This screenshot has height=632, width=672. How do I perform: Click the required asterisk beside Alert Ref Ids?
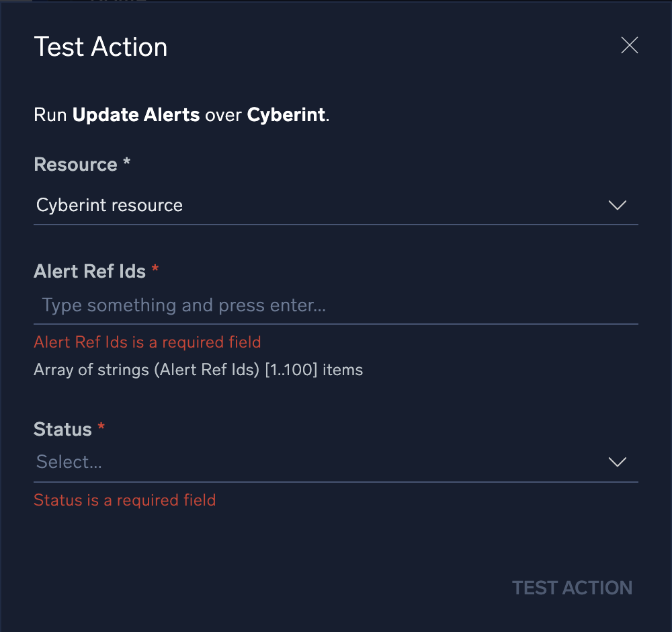[155, 270]
